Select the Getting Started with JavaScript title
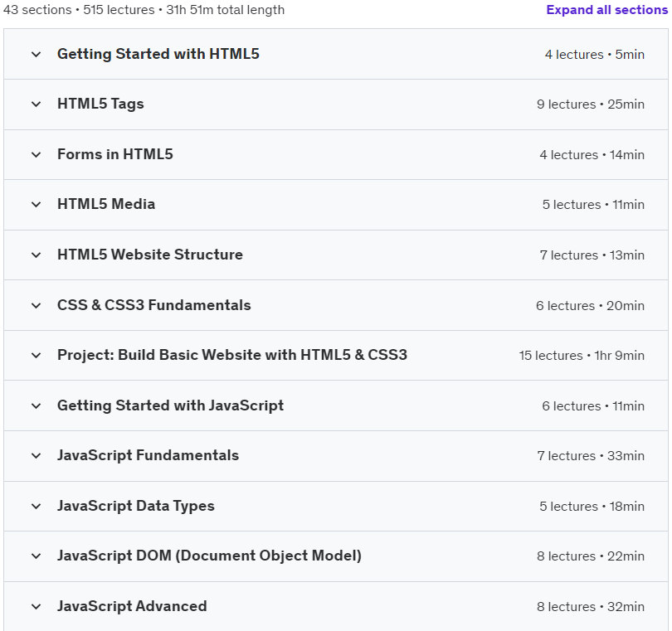Image resolution: width=672 pixels, height=631 pixels. (x=171, y=405)
